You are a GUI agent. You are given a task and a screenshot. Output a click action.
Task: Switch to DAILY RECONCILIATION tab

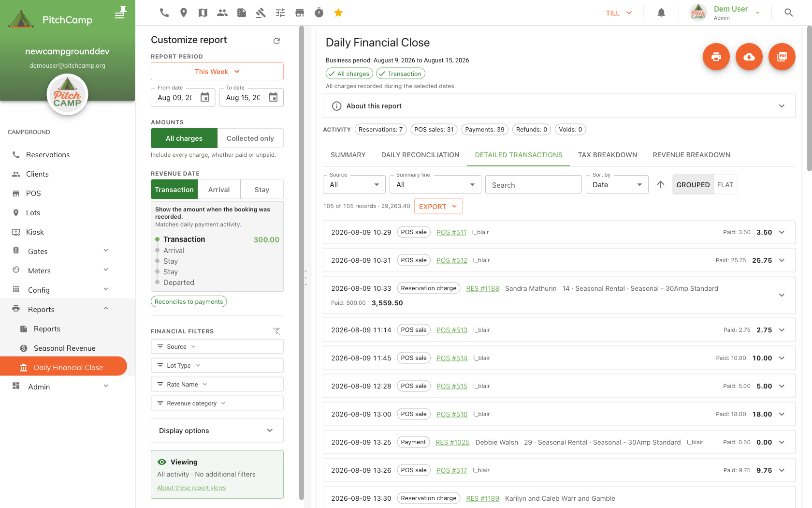[420, 155]
